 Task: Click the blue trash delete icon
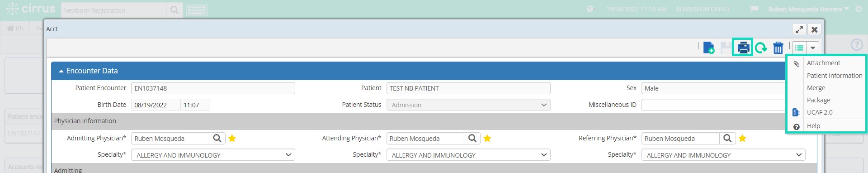(x=778, y=48)
